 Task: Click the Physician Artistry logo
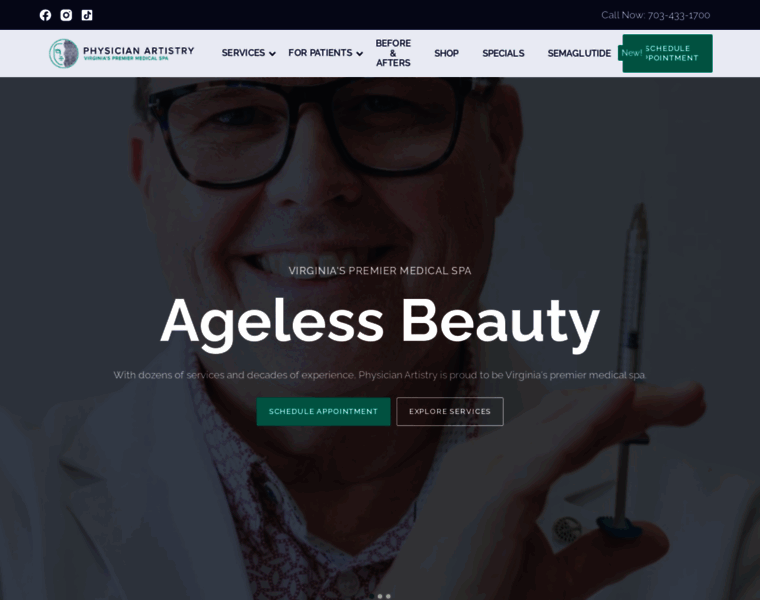(x=122, y=53)
